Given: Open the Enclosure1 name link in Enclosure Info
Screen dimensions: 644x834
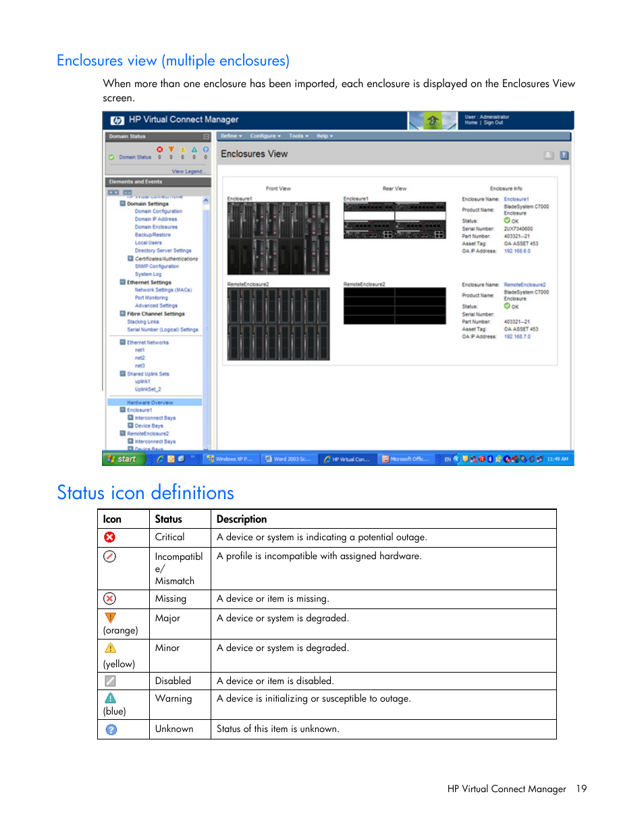Looking at the screenshot, I should tap(516, 199).
